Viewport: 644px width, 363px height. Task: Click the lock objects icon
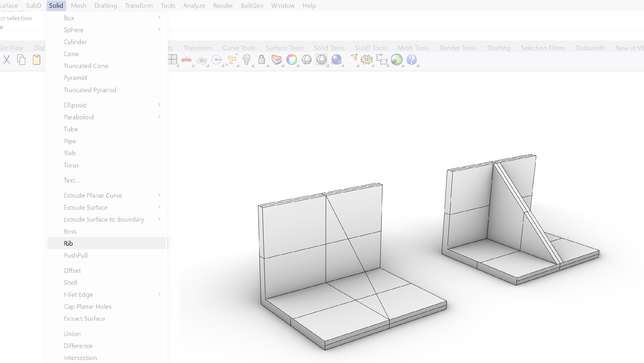tap(262, 60)
